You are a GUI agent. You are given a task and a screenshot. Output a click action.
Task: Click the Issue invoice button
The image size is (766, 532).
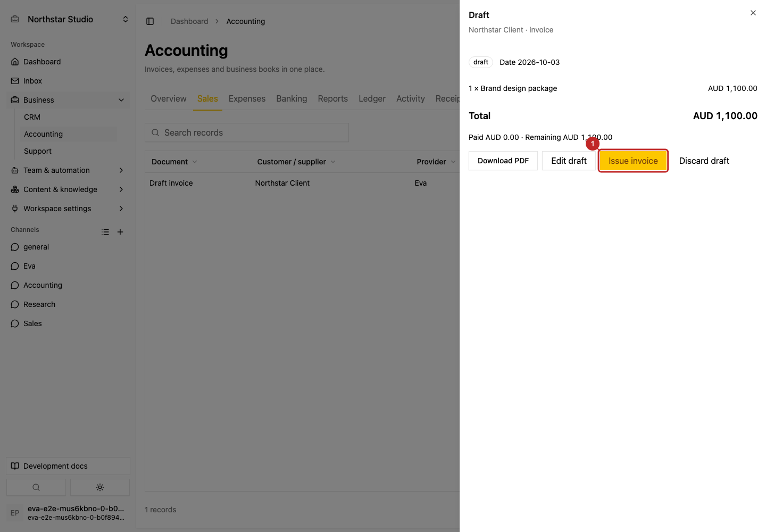pos(633,161)
